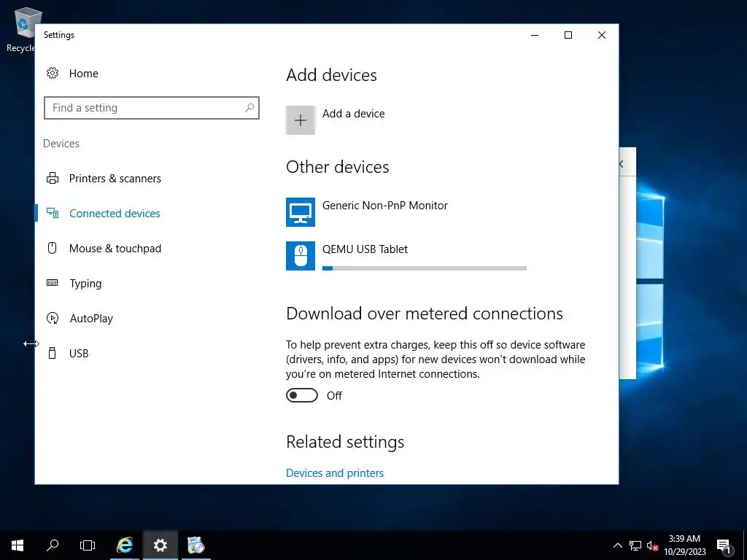Click the Typing keyboard icon
The height and width of the screenshot is (560, 747).
pos(53,283)
